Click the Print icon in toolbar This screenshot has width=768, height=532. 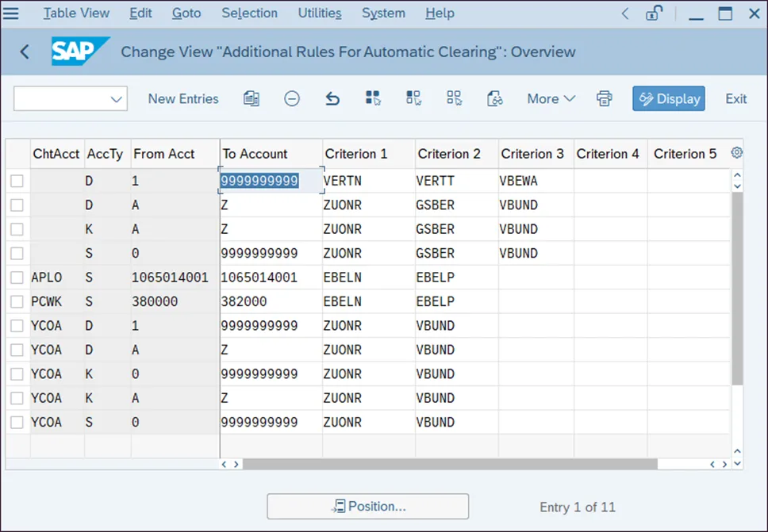click(605, 98)
